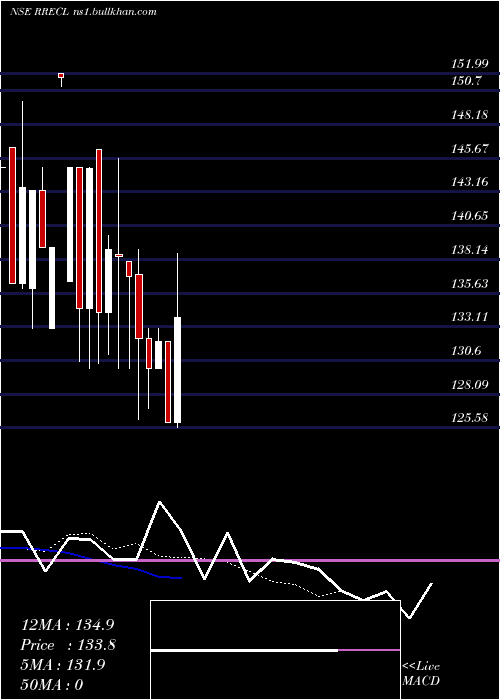The width and height of the screenshot is (500, 700).
Task: Click the 150.7 price level label
Action: click(x=467, y=81)
